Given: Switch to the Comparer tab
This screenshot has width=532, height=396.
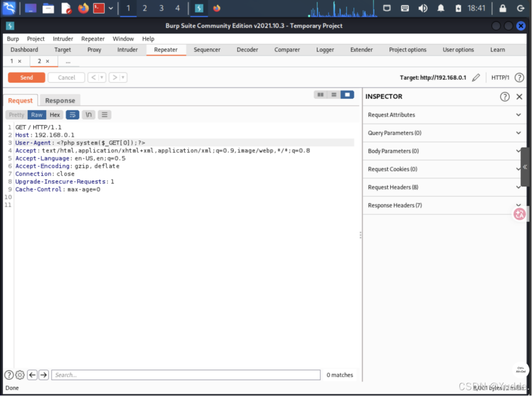Looking at the screenshot, I should [287, 49].
